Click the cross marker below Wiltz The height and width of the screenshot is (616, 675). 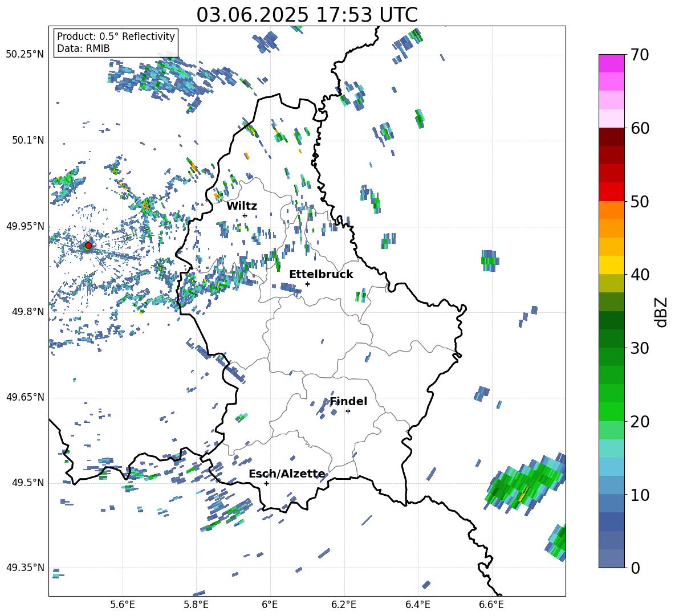(x=245, y=215)
